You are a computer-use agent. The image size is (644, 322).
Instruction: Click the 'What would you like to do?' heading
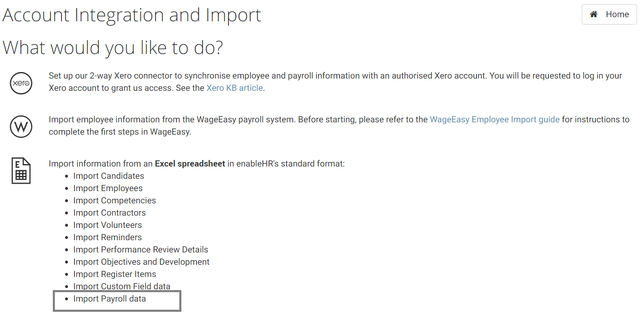113,47
